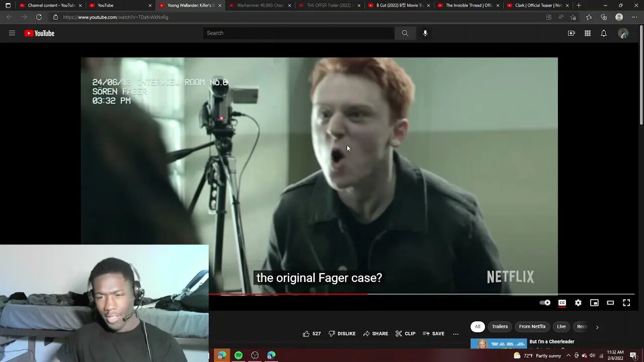Open the tab actions menu icon
Viewport: 644px width, 362px height.
(x=8, y=6)
